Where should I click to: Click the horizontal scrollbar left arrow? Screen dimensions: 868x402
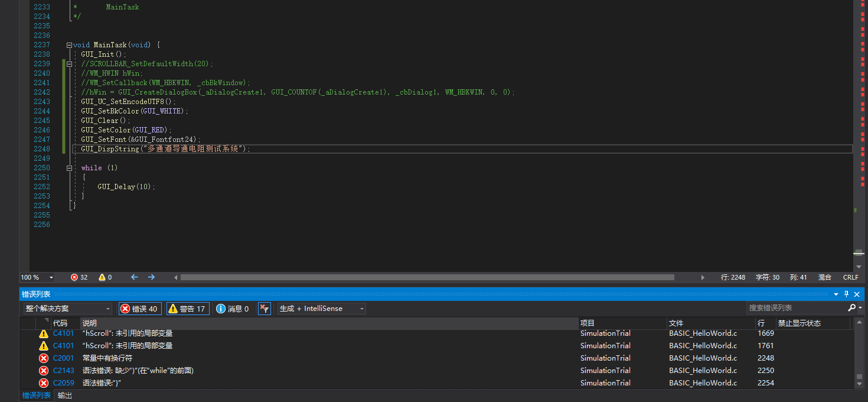(175, 277)
